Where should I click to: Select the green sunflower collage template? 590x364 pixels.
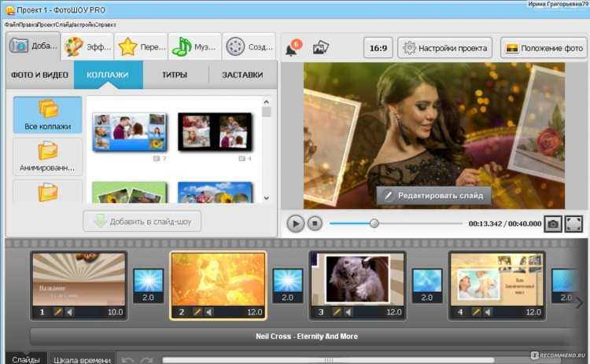coord(130,193)
